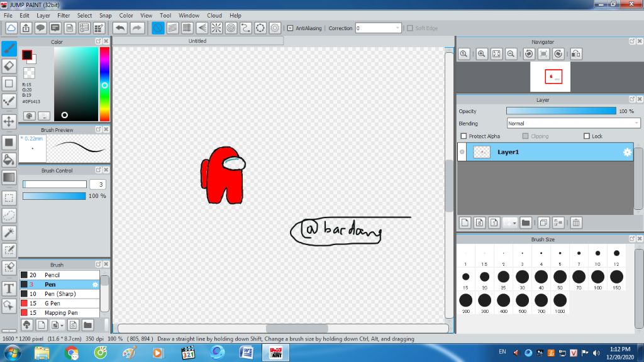The image size is (644, 362).
Task: Enable the layer Lock checkbox
Action: 587,136
